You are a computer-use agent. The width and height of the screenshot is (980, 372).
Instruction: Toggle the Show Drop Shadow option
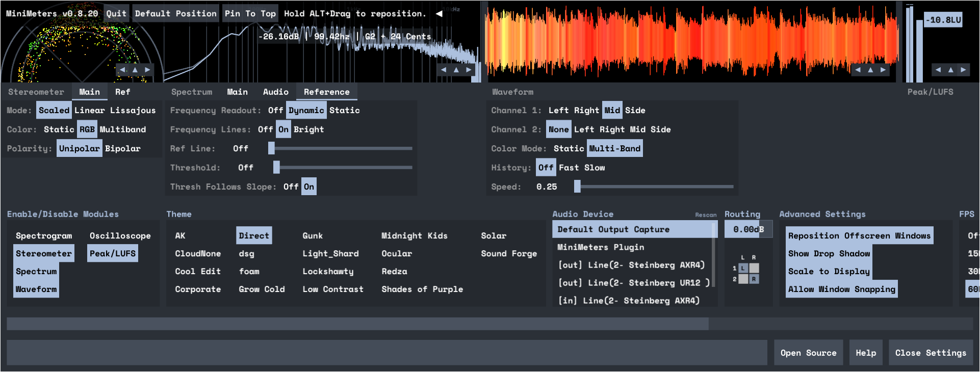(x=829, y=254)
